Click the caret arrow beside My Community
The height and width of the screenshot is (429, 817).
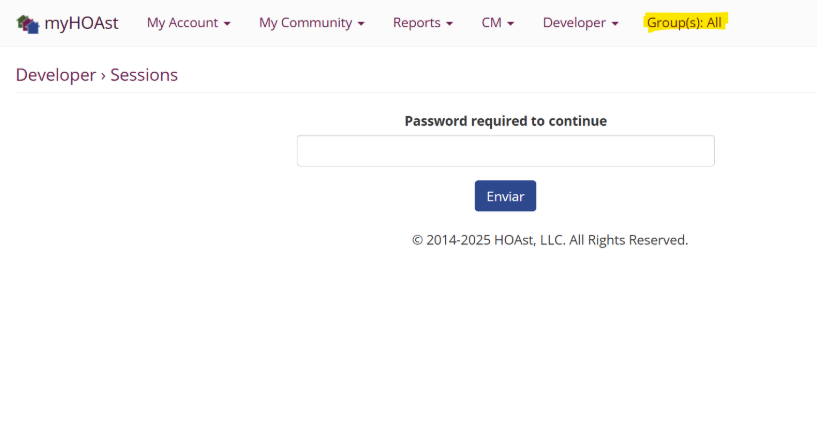pos(361,24)
